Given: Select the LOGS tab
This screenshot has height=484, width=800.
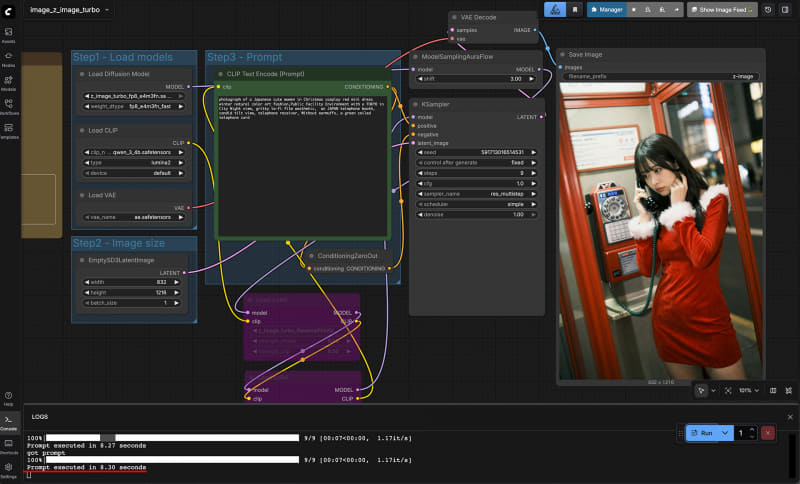Looking at the screenshot, I should pyautogui.click(x=40, y=417).
